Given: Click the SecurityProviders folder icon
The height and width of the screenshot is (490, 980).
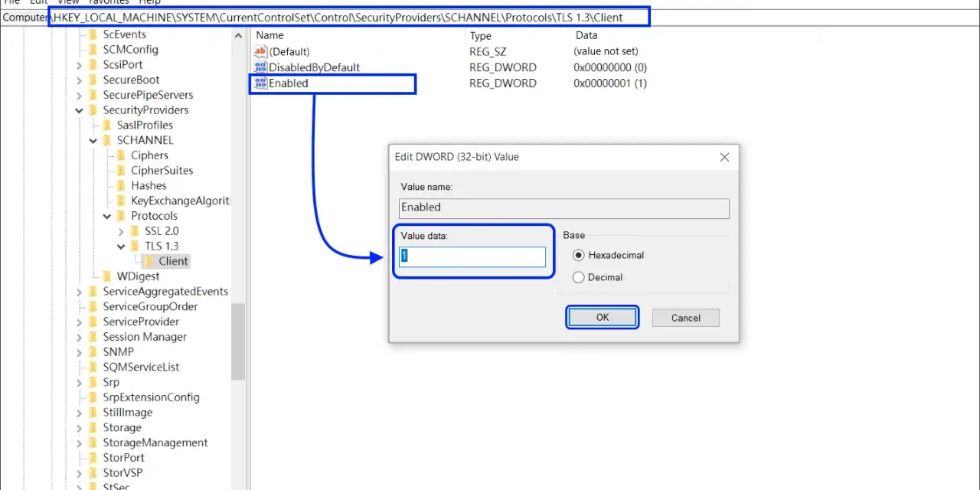Looking at the screenshot, I should [93, 110].
